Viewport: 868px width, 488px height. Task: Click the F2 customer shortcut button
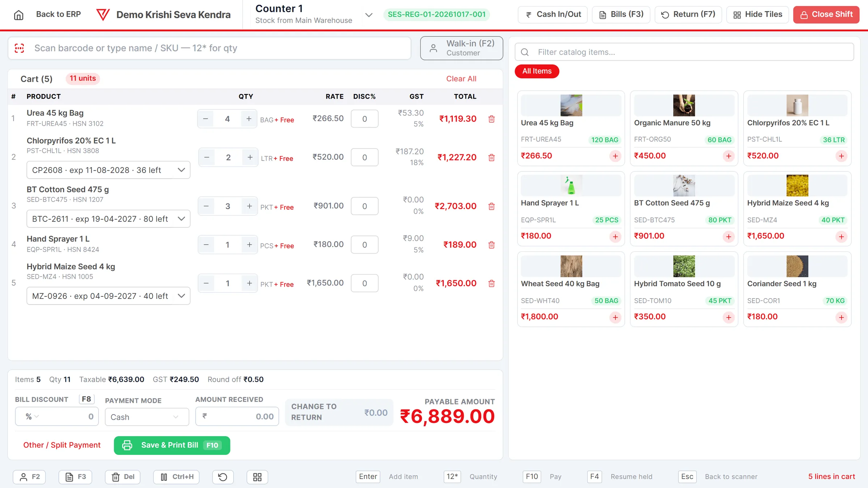29,477
